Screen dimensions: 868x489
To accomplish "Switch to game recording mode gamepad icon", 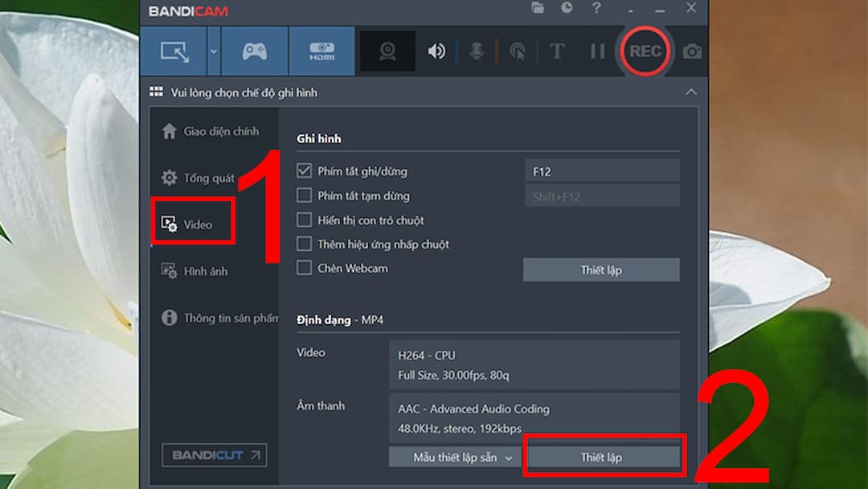I will 255,51.
